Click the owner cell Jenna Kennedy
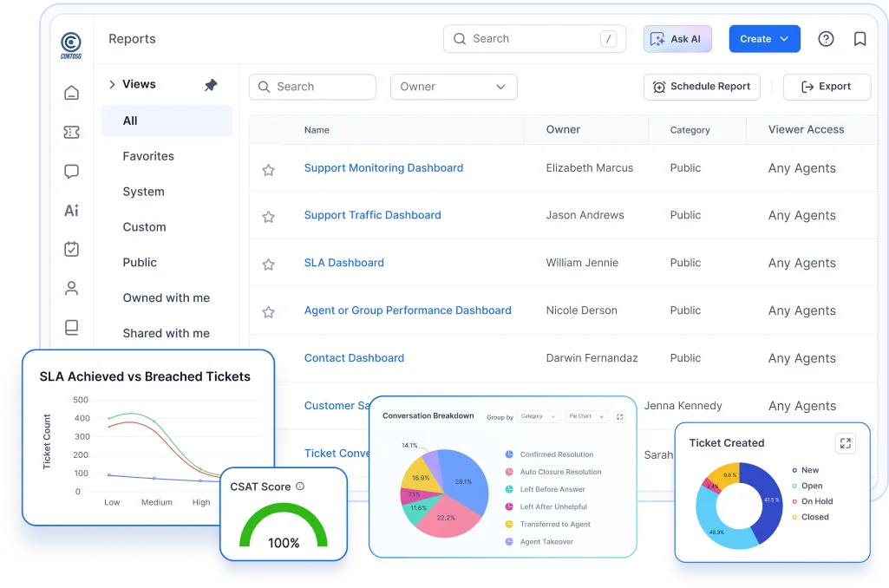This screenshot has height=588, width=889. pyautogui.click(x=683, y=405)
